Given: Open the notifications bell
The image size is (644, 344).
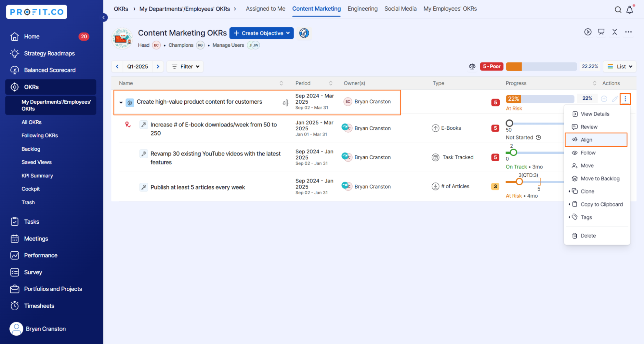Looking at the screenshot, I should (x=630, y=10).
